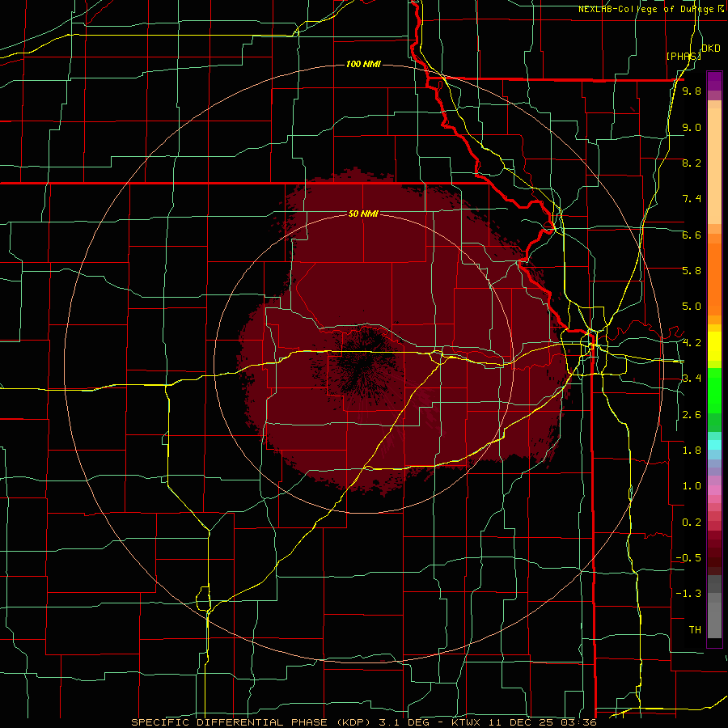728x728 pixels.
Task: Click the 50 NMI range ring label
Action: pyautogui.click(x=363, y=214)
